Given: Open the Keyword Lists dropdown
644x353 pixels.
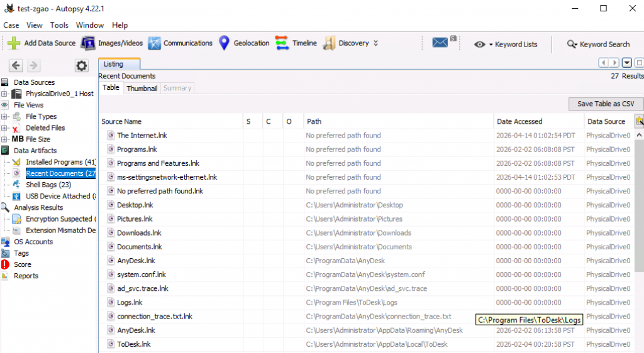Looking at the screenshot, I should coord(506,44).
